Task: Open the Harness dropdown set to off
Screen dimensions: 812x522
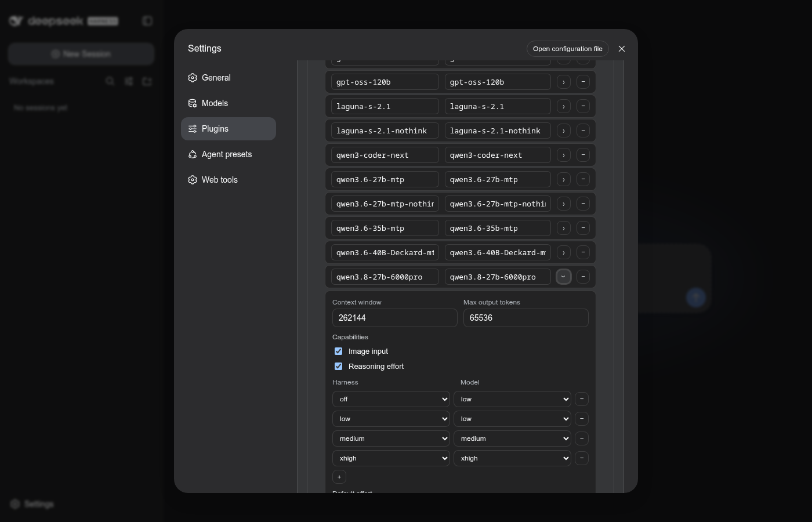Action: (391, 399)
